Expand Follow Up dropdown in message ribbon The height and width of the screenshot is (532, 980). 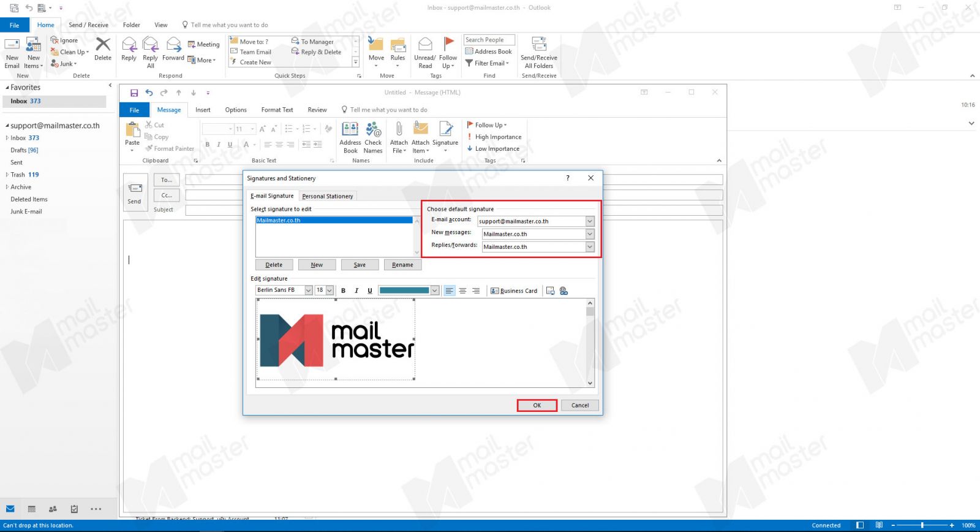click(487, 125)
